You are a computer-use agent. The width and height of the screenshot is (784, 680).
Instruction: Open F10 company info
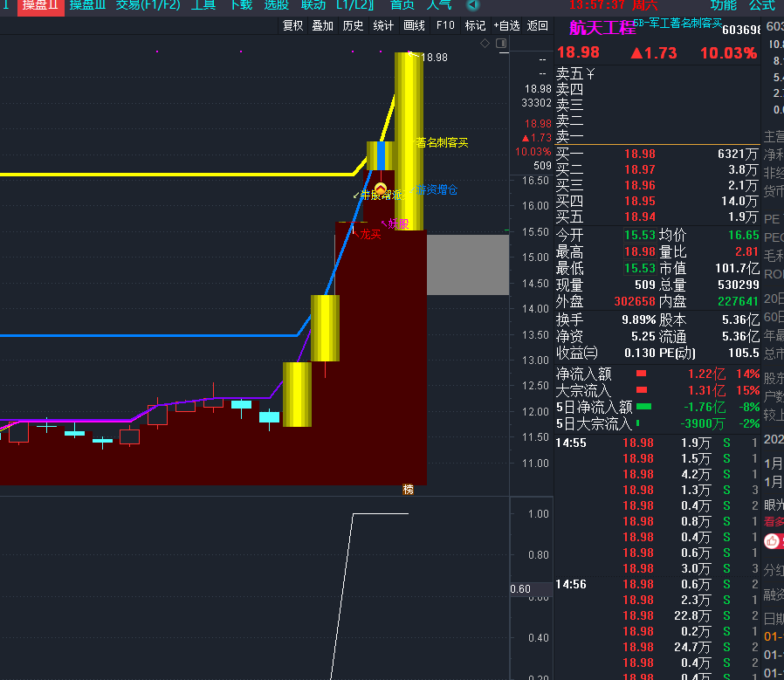[x=445, y=25]
